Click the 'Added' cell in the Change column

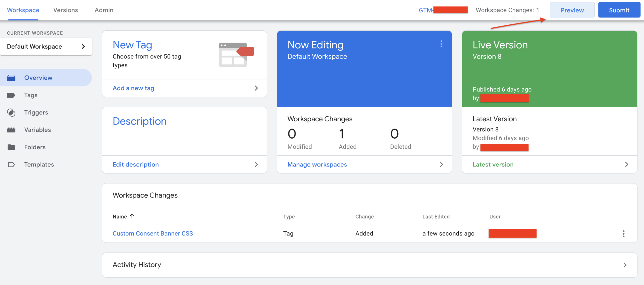tap(364, 233)
